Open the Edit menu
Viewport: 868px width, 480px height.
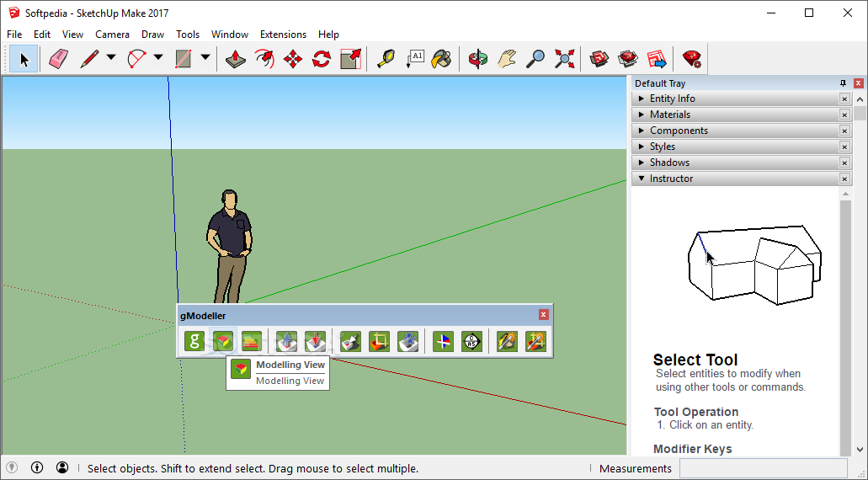pos(42,35)
